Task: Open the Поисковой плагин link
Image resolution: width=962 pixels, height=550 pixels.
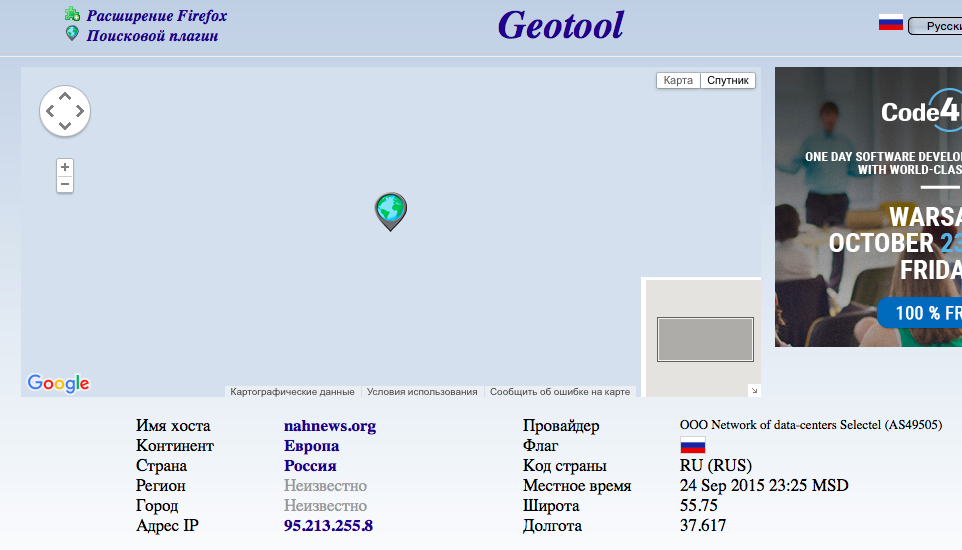Action: [x=152, y=36]
